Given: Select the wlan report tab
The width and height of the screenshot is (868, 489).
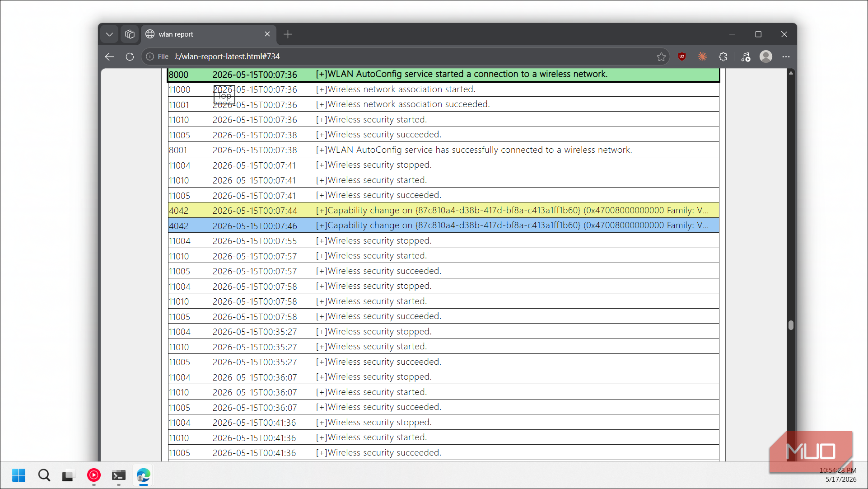Looking at the screenshot, I should pos(208,34).
